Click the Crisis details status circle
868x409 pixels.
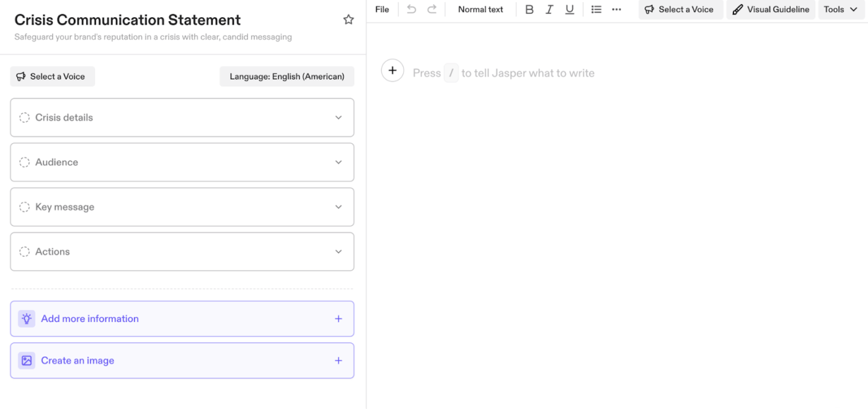pos(24,117)
